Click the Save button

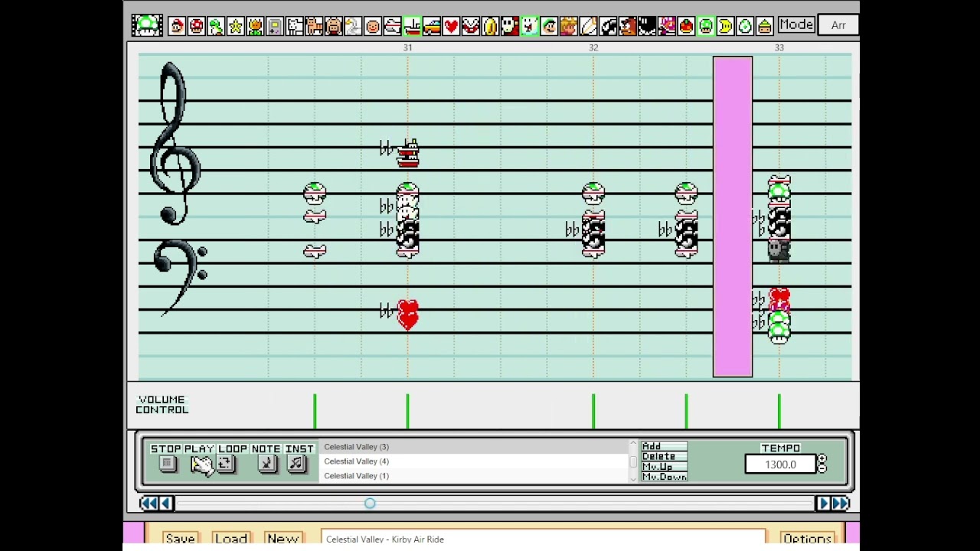click(x=180, y=539)
